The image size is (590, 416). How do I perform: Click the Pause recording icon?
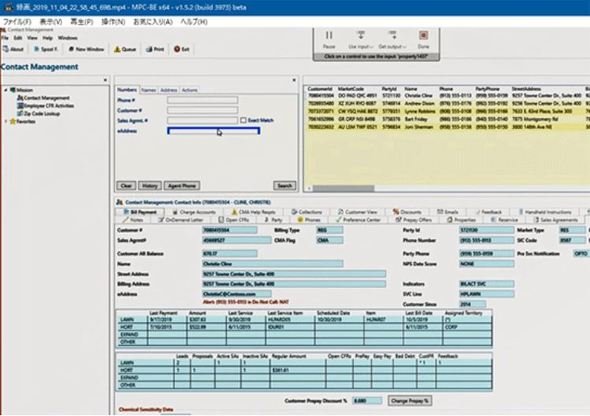[x=328, y=35]
